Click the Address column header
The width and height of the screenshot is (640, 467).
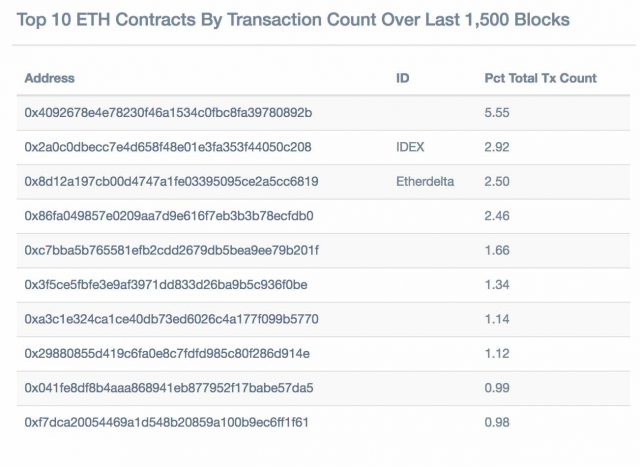tap(49, 78)
